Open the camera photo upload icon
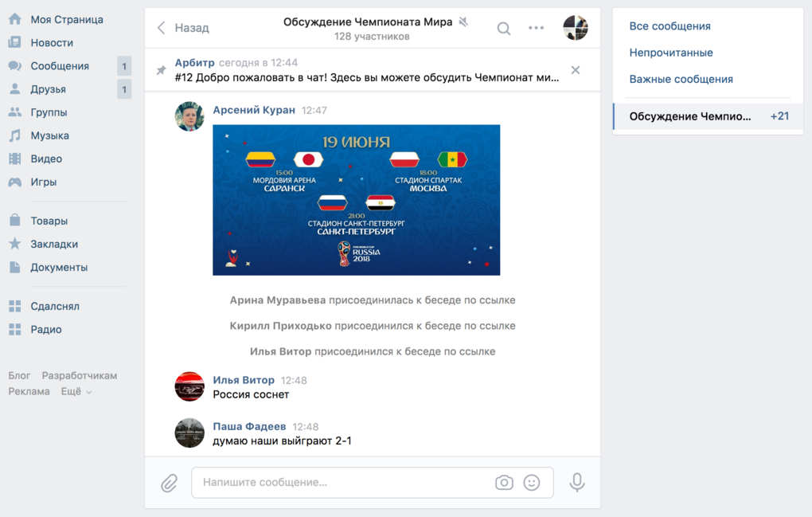 [x=504, y=482]
